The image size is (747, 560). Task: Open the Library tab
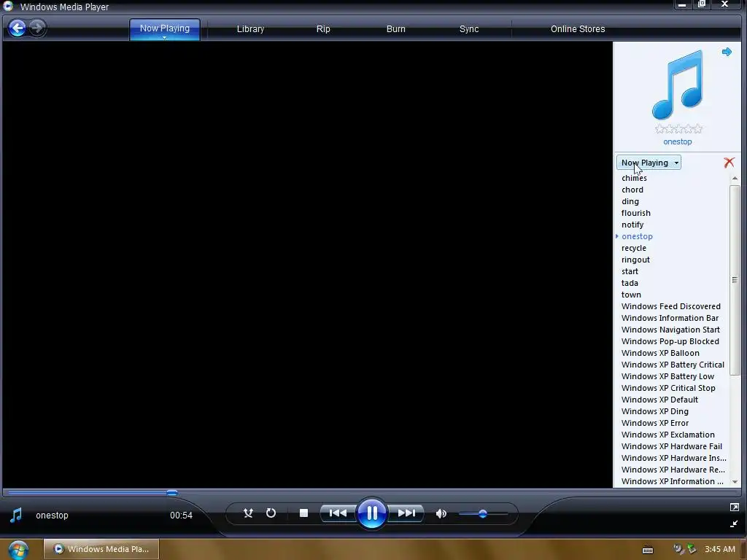click(x=250, y=28)
